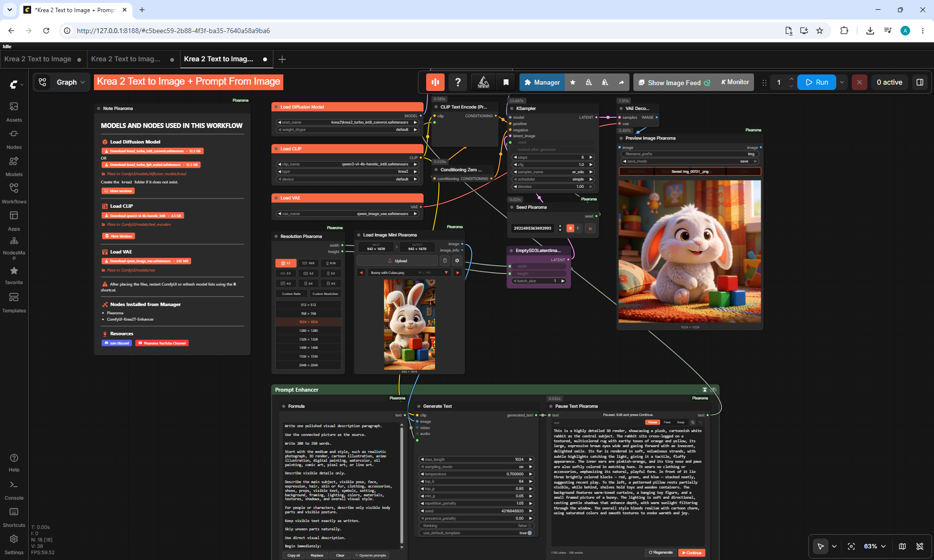This screenshot has height=560, width=934.
Task: Open the Nodes library panel
Action: pos(14,139)
